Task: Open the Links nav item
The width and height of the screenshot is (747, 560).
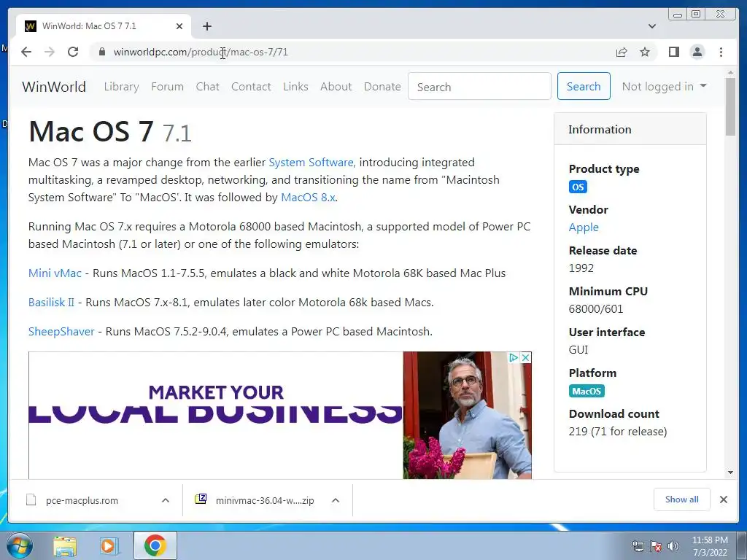Action: pos(295,87)
